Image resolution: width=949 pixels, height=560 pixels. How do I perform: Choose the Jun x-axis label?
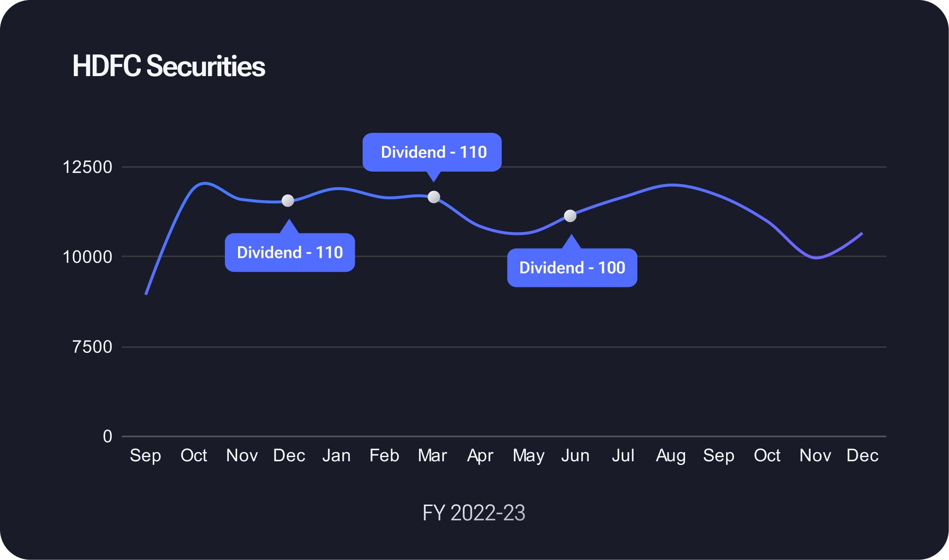point(575,456)
